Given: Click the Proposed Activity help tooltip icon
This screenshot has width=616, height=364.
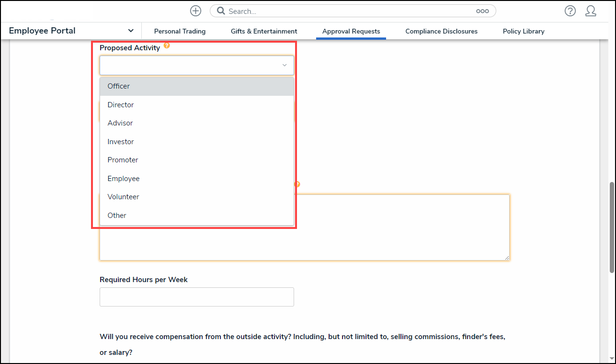Looking at the screenshot, I should (x=167, y=45).
